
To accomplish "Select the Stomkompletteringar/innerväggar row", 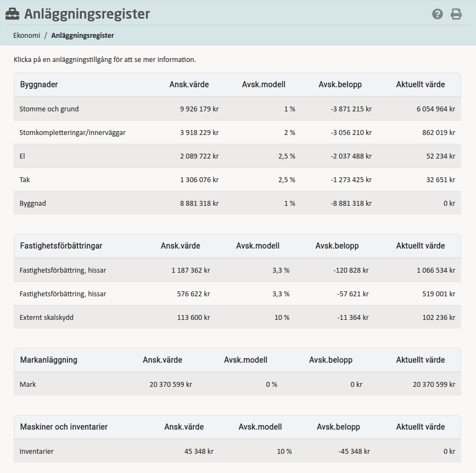I will [x=72, y=133].
